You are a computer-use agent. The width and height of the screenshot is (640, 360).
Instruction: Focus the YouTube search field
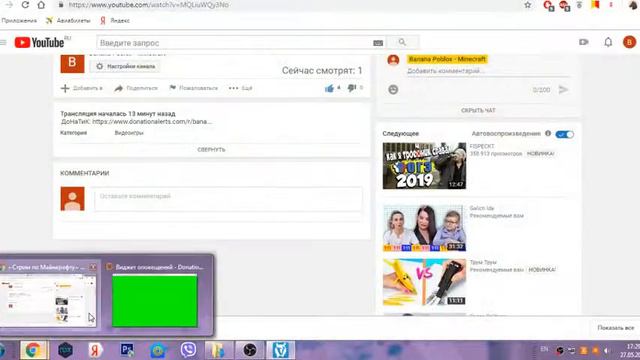[235, 42]
